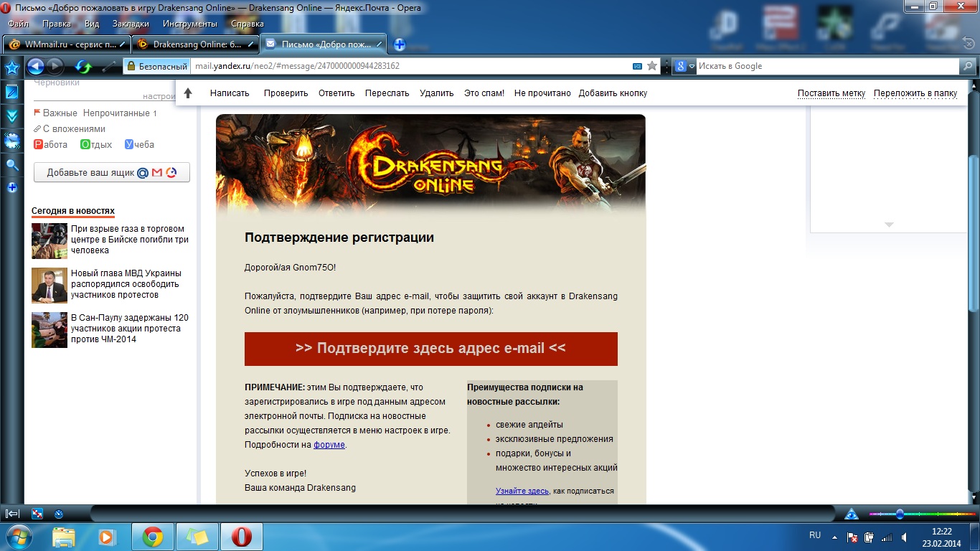
Task: Expand the right panel's down arrow
Action: (889, 225)
